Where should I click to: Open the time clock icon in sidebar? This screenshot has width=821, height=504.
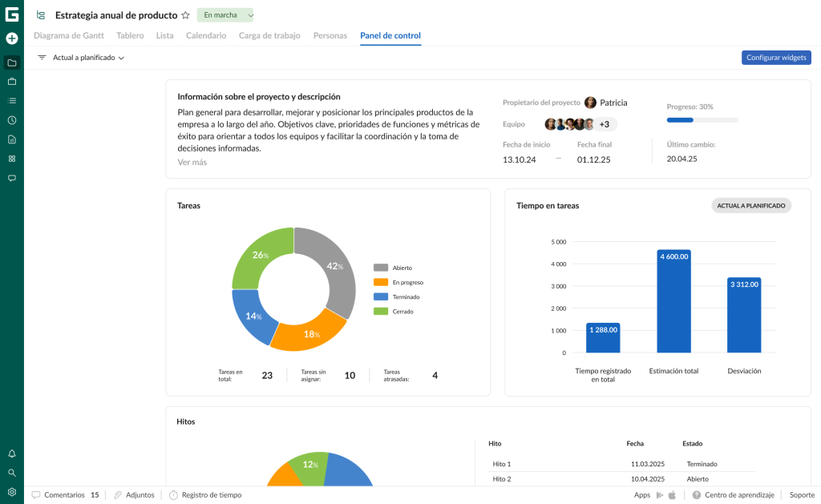coord(11,120)
